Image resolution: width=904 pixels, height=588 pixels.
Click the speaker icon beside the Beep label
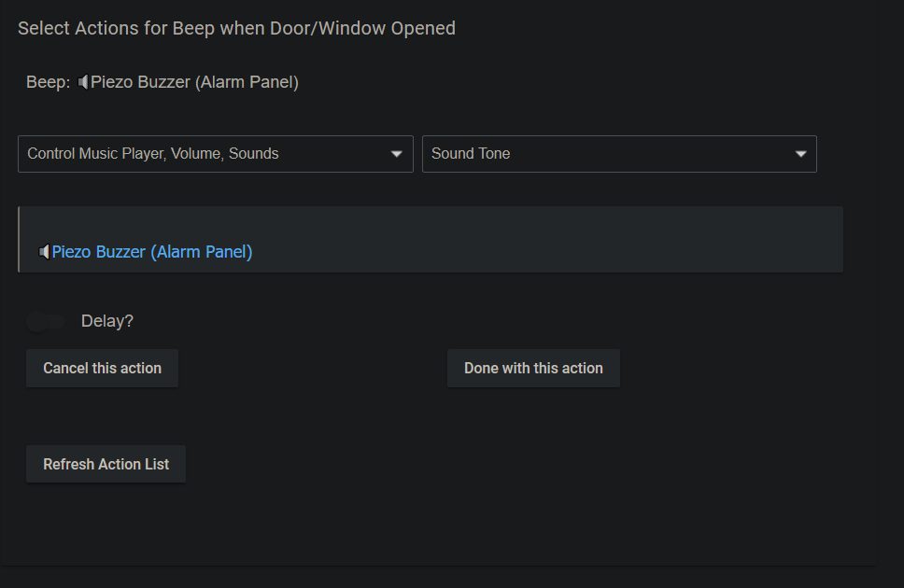(83, 82)
